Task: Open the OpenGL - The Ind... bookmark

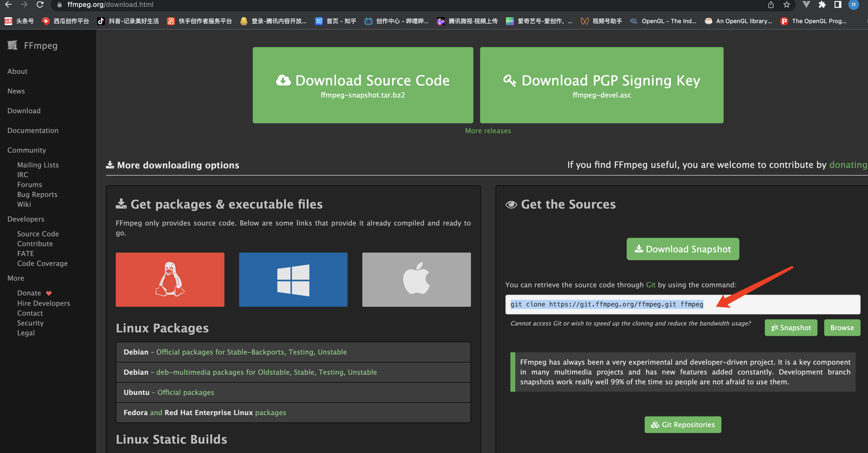Action: coord(663,21)
